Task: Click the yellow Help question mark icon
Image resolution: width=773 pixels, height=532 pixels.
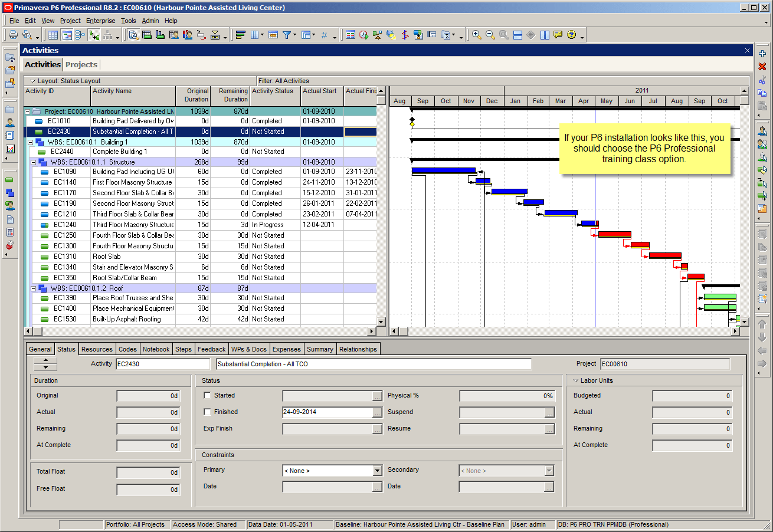Action: [571, 35]
